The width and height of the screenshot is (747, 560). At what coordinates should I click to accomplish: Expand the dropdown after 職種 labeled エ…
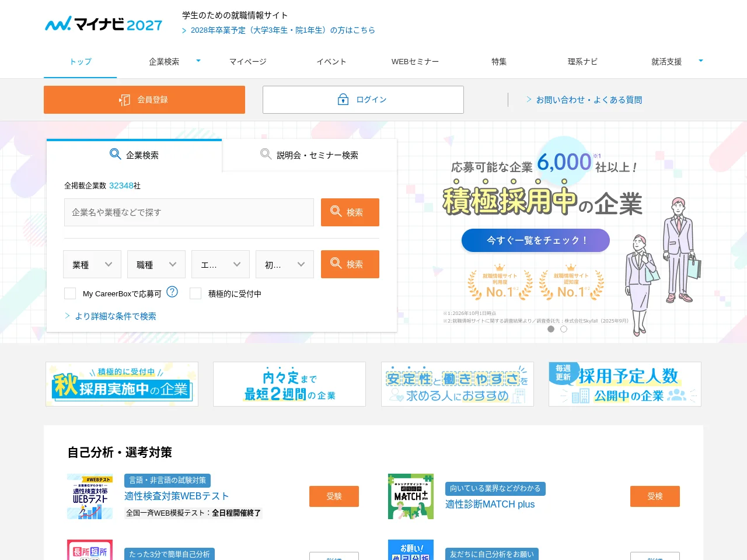[221, 264]
